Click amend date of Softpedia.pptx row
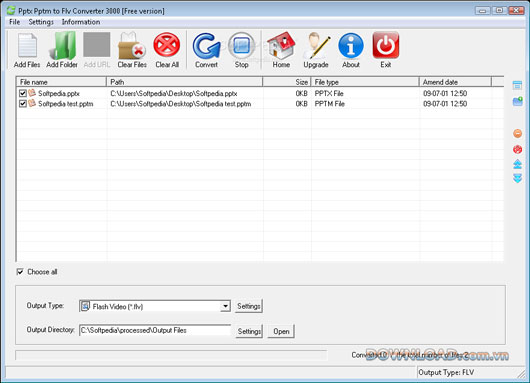 point(445,93)
